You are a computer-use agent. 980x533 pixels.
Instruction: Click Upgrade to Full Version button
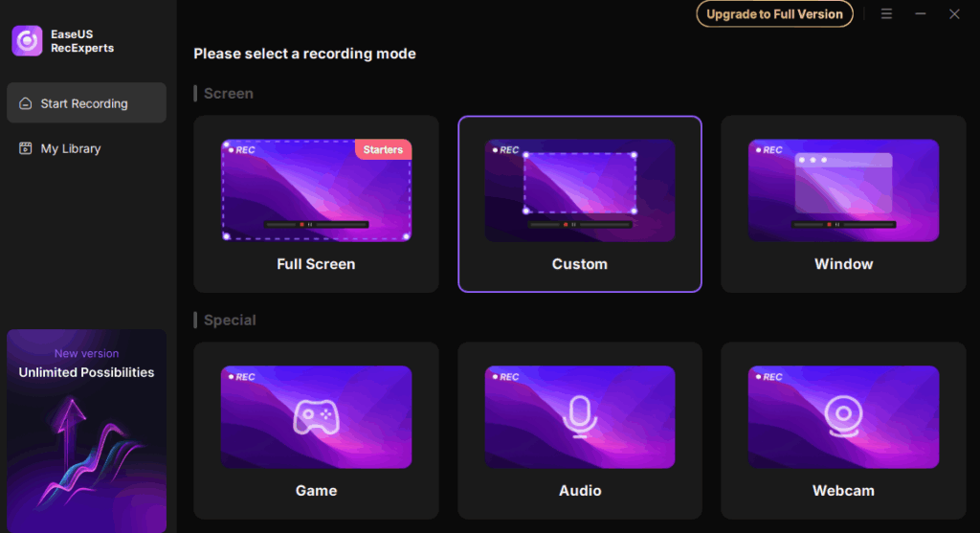774,13
